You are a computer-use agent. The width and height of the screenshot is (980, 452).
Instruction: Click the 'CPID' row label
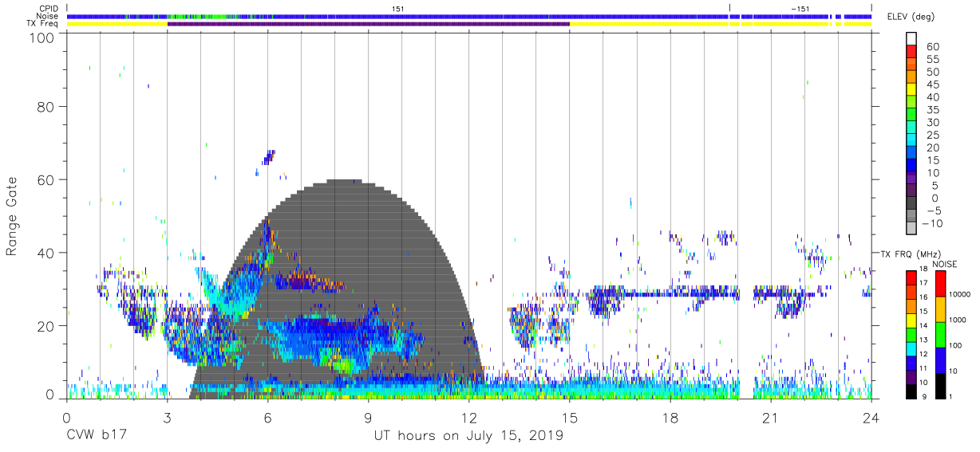click(49, 8)
